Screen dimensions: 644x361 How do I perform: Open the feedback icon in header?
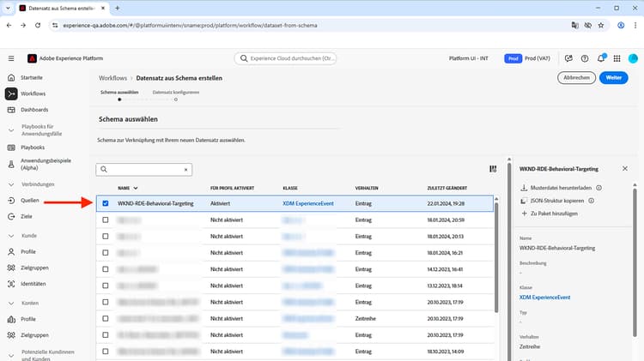568,58
